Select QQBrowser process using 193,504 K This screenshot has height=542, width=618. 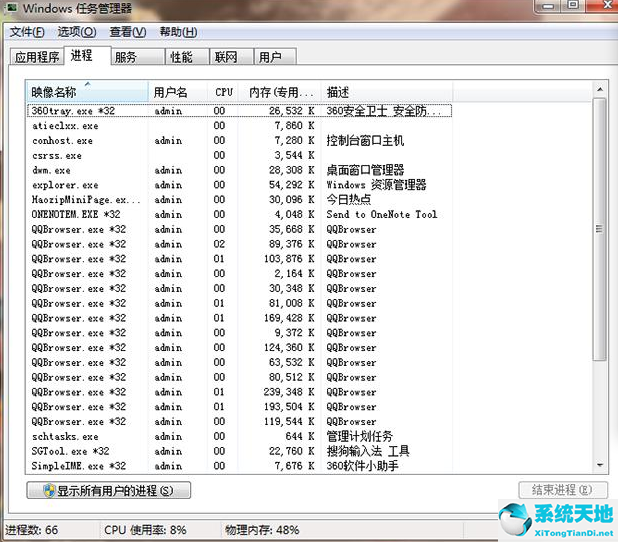coord(240,406)
